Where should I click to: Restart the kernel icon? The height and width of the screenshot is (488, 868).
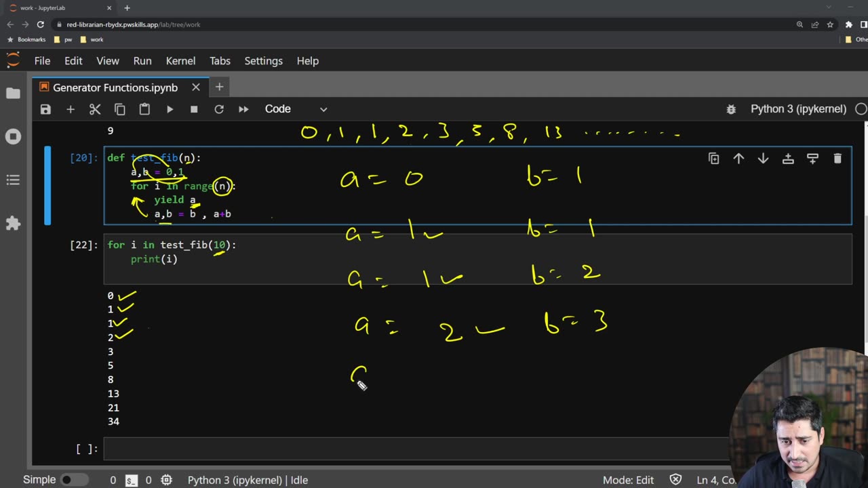219,109
